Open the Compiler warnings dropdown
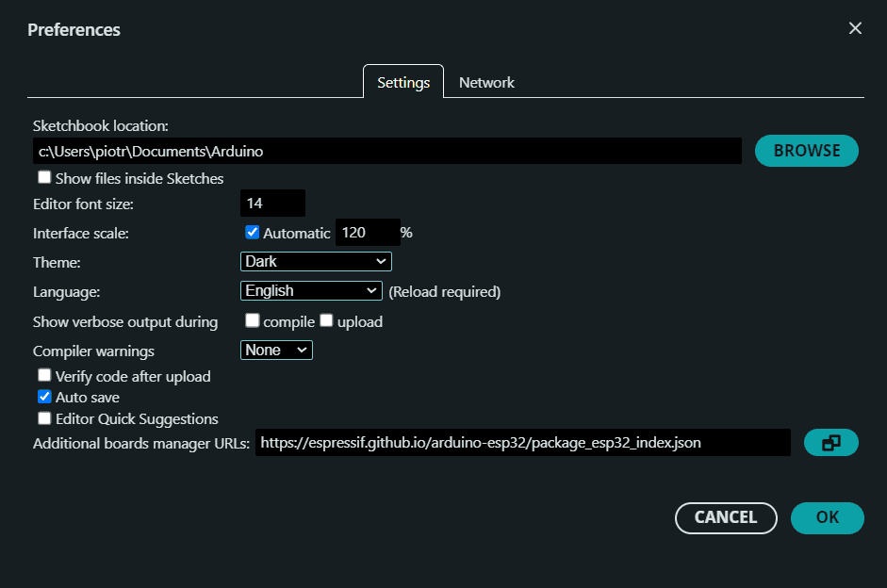This screenshot has width=887, height=588. pos(276,351)
